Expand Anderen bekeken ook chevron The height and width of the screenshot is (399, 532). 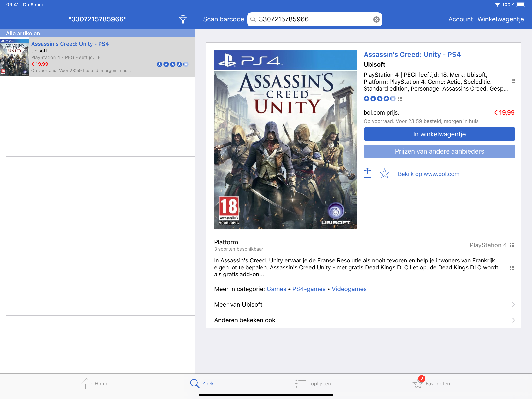pos(513,320)
